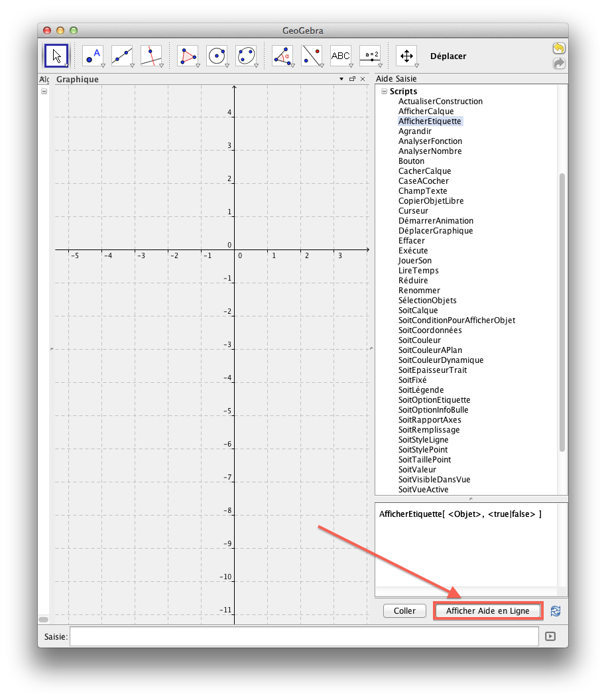
Task: Collapse the Scripts tree node
Action: [x=384, y=91]
